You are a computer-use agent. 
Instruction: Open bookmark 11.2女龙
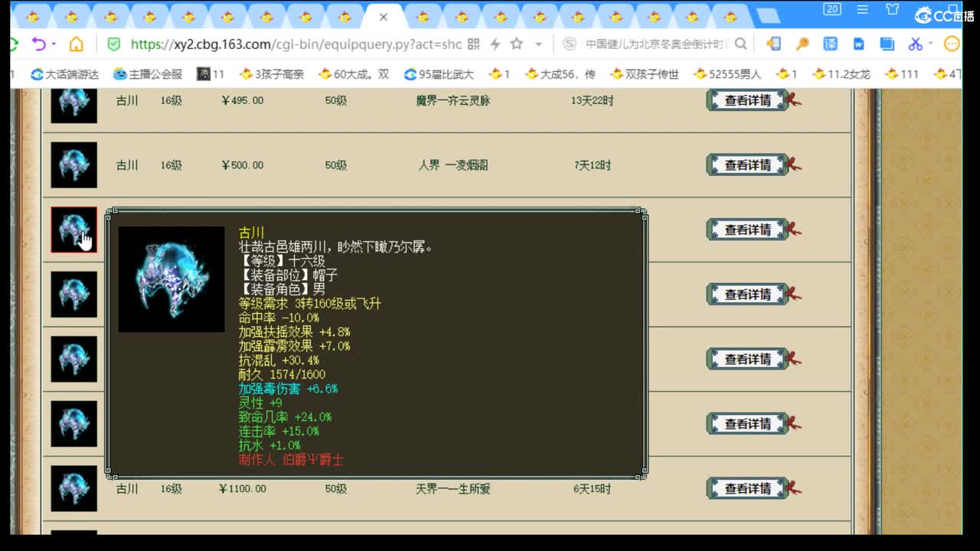[x=841, y=74]
